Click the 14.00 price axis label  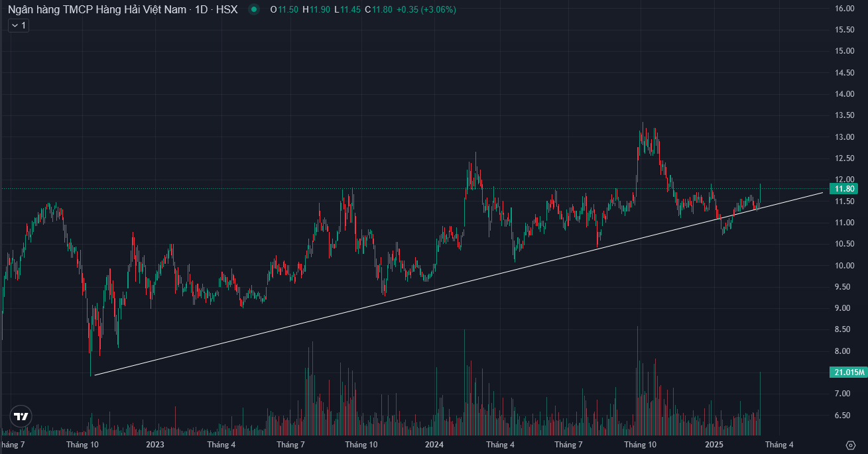tap(843, 94)
